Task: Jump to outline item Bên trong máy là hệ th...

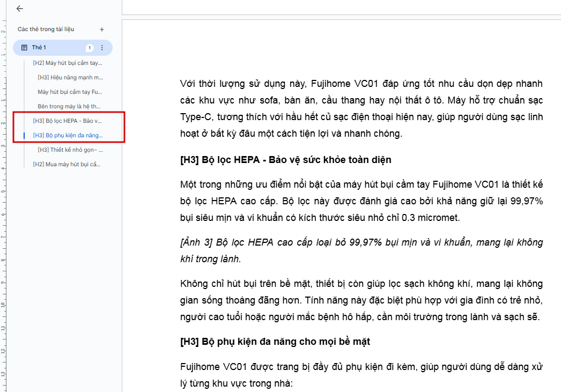Action: [x=69, y=106]
